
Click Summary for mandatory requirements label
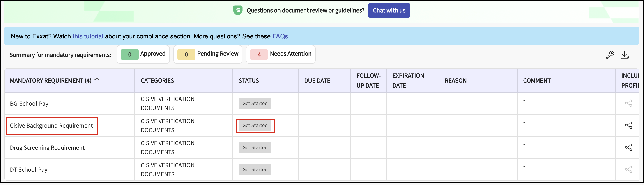tap(60, 55)
